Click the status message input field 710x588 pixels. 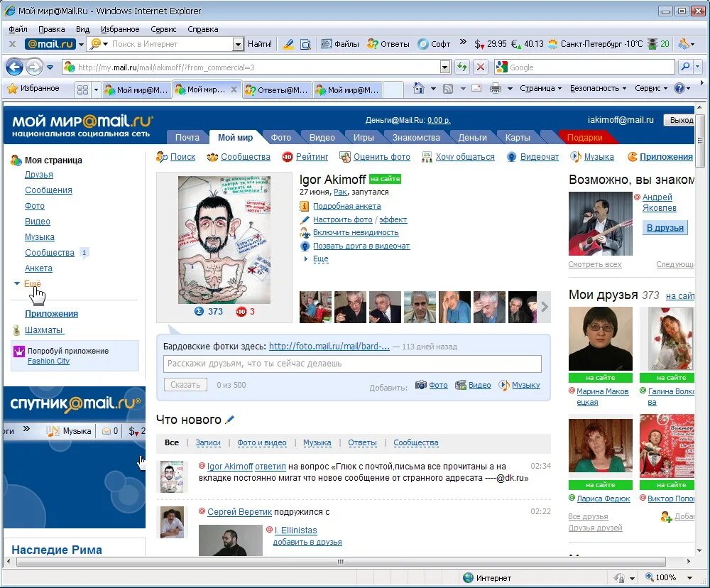[352, 364]
